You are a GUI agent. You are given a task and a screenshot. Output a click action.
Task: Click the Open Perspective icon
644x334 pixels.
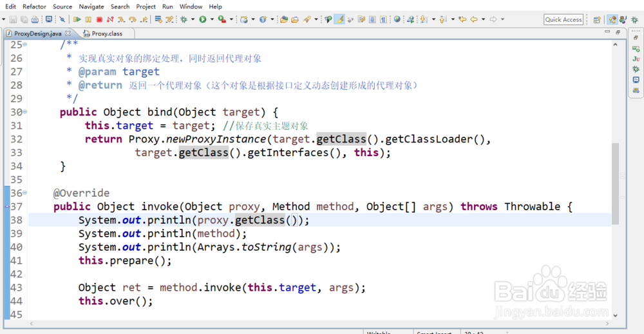597,19
